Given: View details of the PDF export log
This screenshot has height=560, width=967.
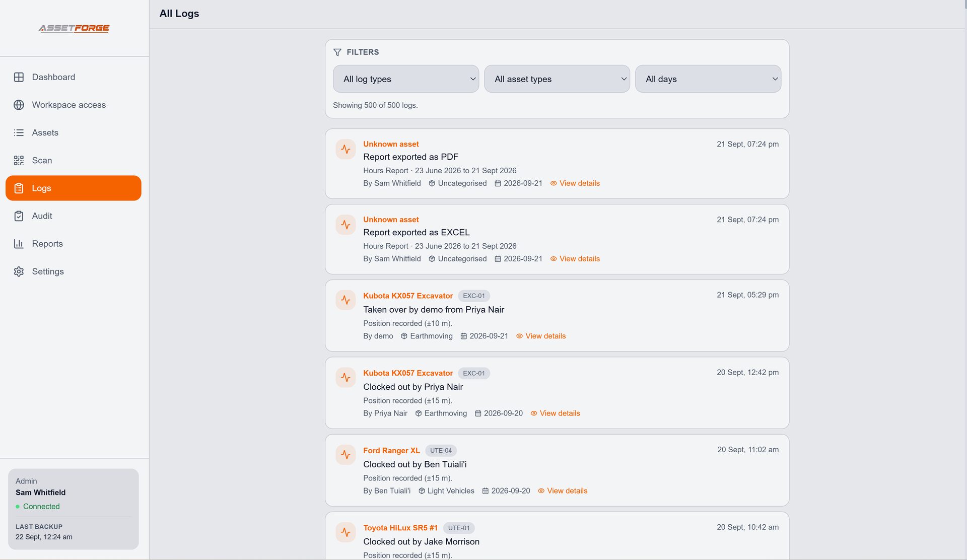Looking at the screenshot, I should (575, 183).
